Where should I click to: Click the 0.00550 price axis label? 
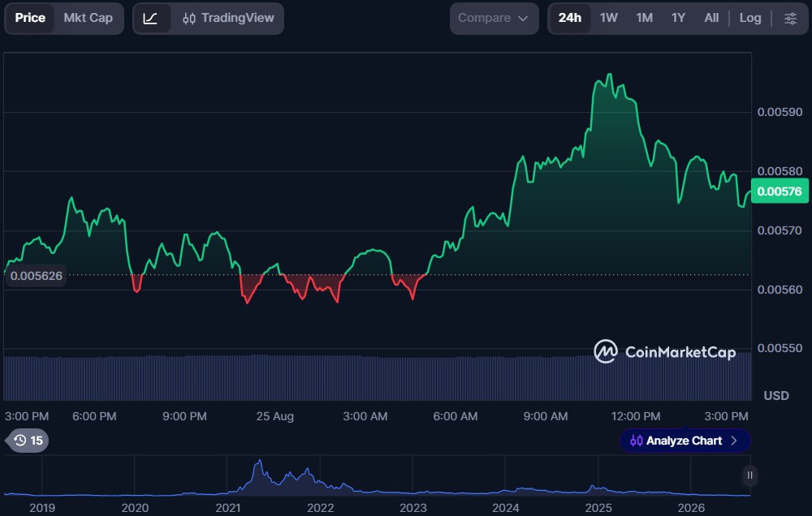coord(780,348)
